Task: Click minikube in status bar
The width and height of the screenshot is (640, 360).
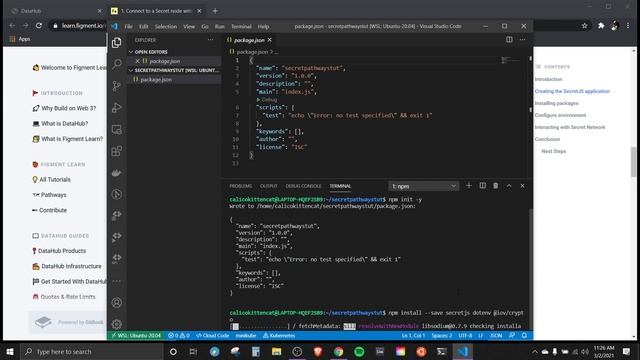Action: (246, 336)
